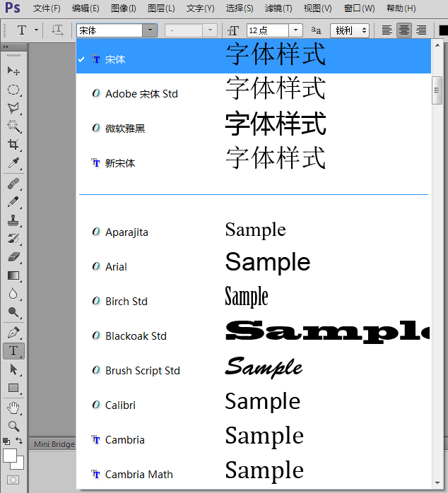Select the Elliptical Marquee tool
448x493 pixels.
tap(13, 90)
